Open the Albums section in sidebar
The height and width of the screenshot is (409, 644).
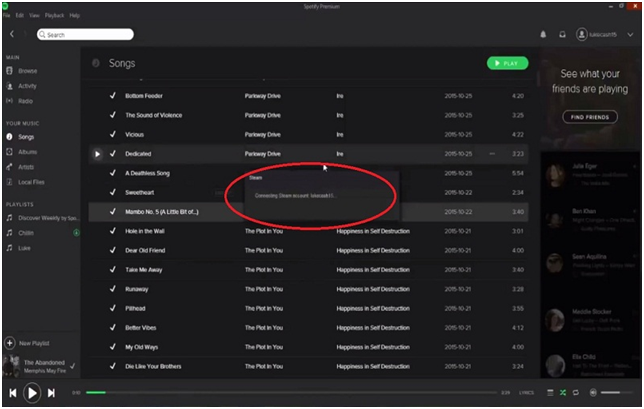(x=27, y=152)
